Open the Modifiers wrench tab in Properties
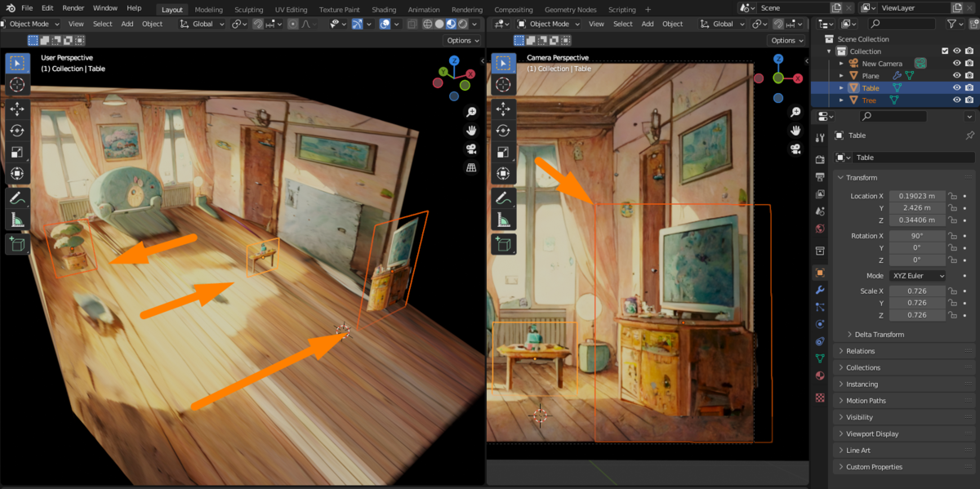 (x=820, y=290)
